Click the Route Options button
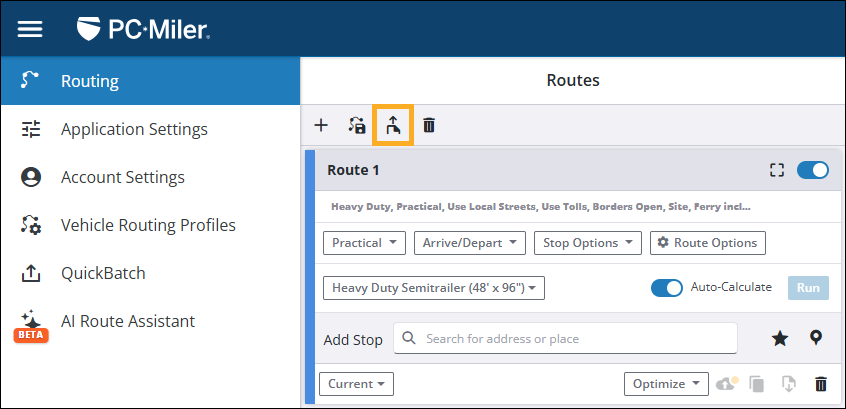 tap(708, 243)
